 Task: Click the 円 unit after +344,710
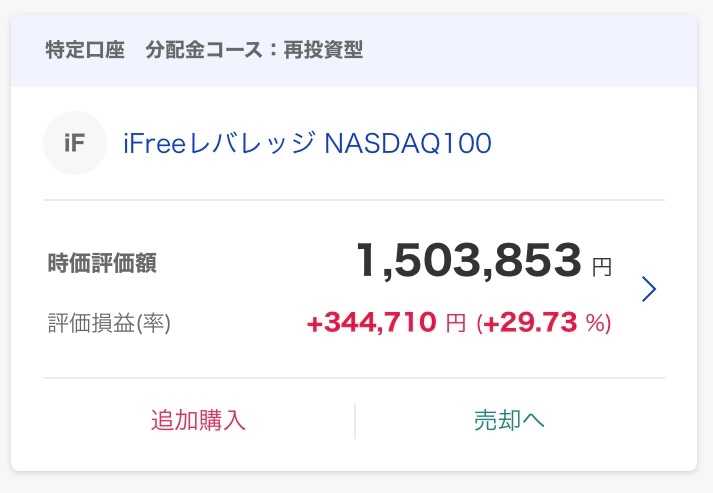coord(456,323)
